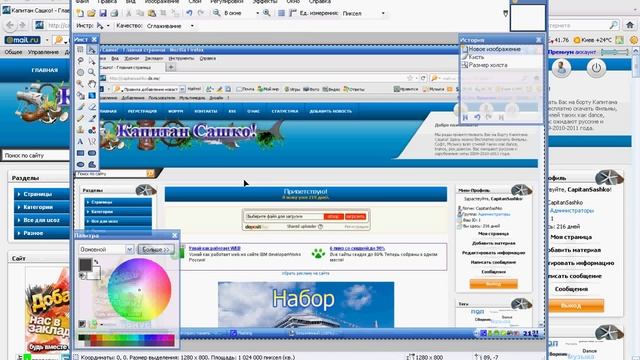Click the 'Поиск по сайту' search field
The height and width of the screenshot is (360, 640).
tap(36, 156)
